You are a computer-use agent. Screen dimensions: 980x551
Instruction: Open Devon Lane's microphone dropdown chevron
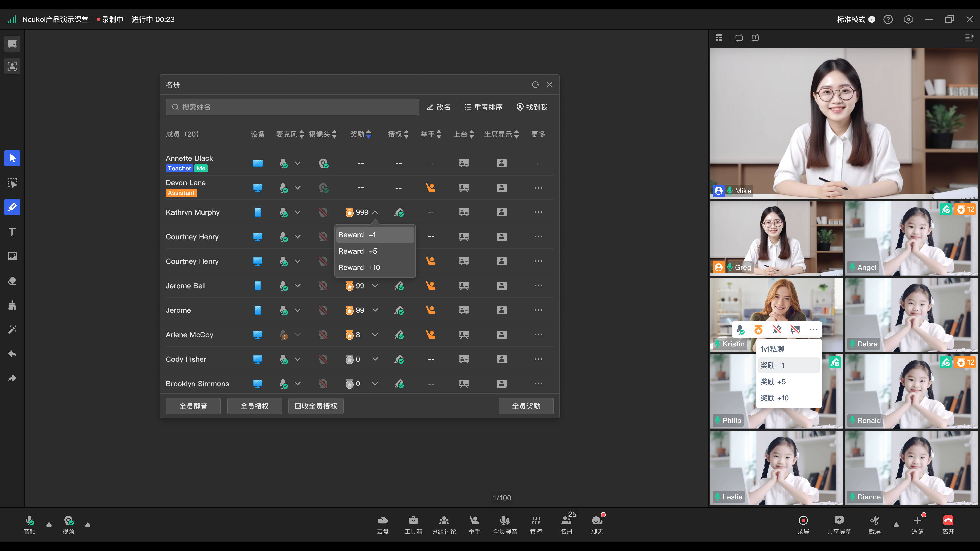[298, 188]
